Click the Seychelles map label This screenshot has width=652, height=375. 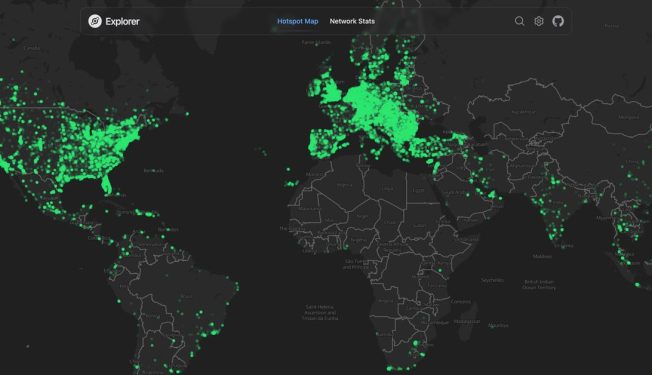click(x=492, y=280)
